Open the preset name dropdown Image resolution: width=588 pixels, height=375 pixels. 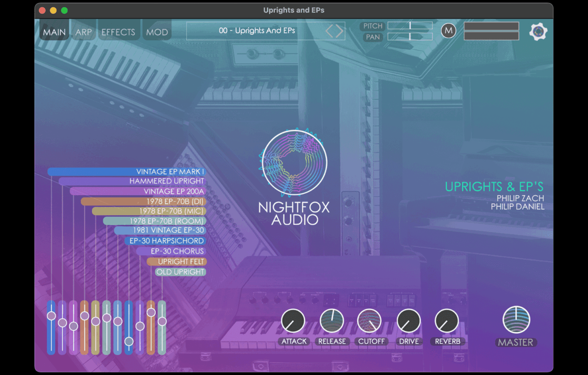[256, 31]
